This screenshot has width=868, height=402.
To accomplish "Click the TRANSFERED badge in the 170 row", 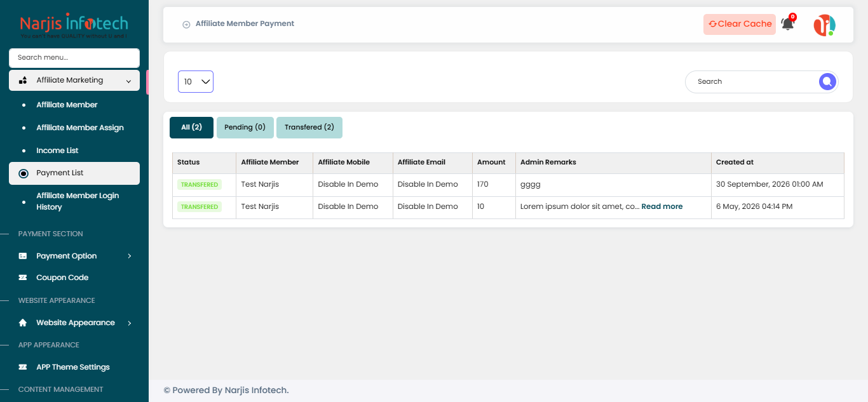I will (x=200, y=185).
